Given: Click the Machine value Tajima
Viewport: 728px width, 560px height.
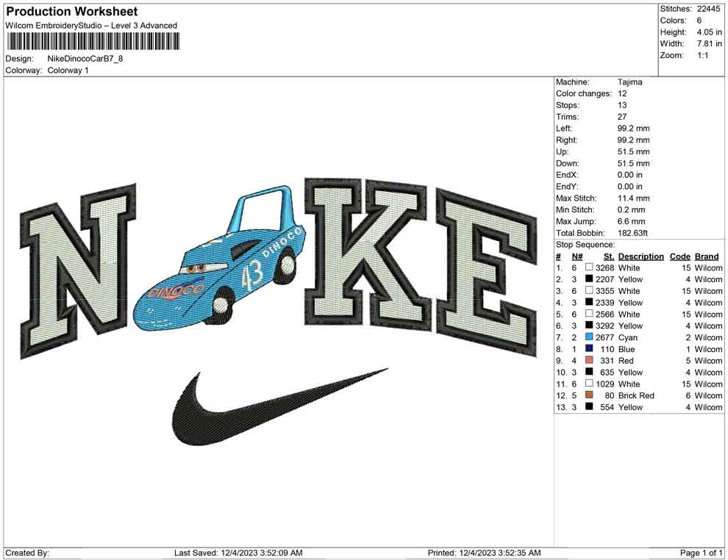Looking at the screenshot, I should coord(629,82).
